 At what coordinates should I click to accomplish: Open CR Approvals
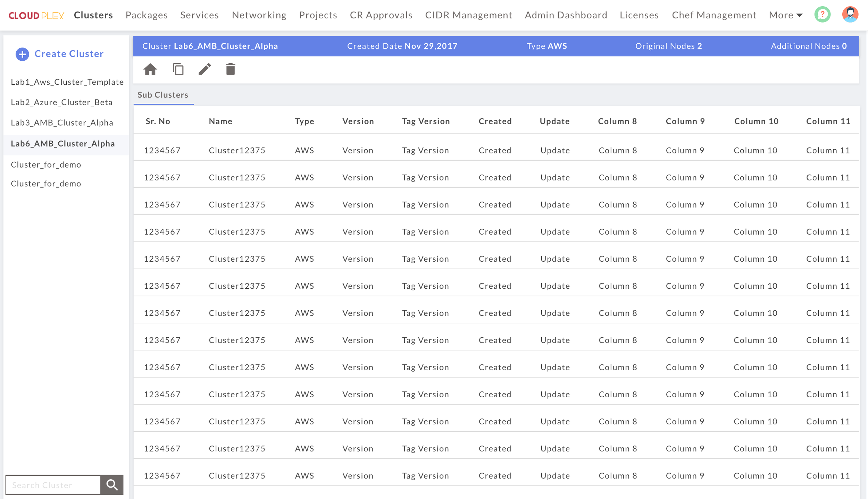point(381,15)
